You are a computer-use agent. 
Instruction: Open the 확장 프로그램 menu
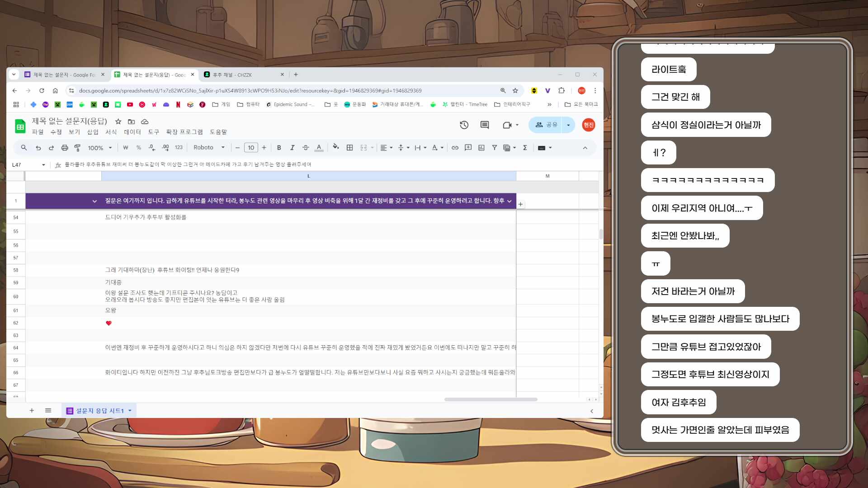pos(184,132)
